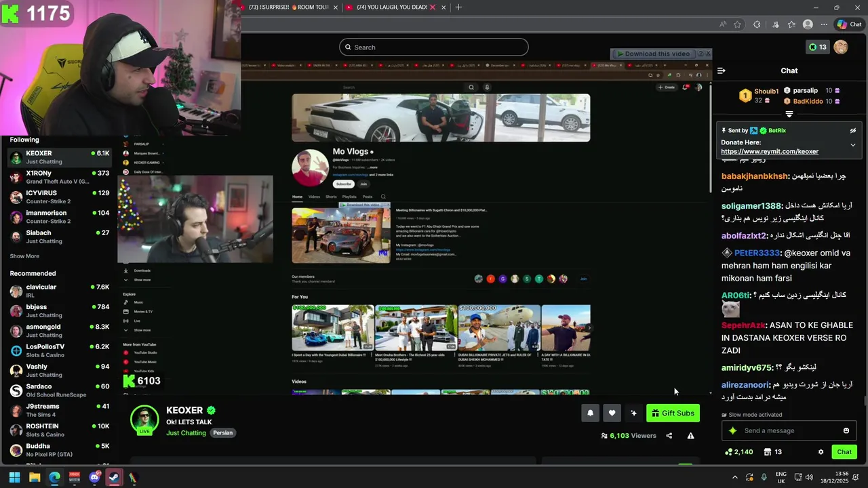Open Buddha recommended channel
Screen dimensions: 868x488
[60, 450]
